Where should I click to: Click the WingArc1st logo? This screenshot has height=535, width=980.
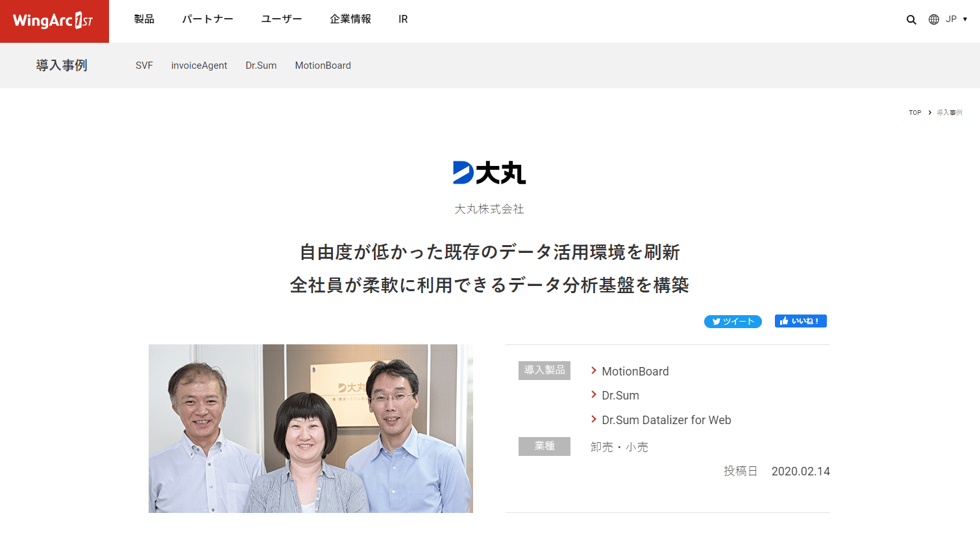(54, 21)
